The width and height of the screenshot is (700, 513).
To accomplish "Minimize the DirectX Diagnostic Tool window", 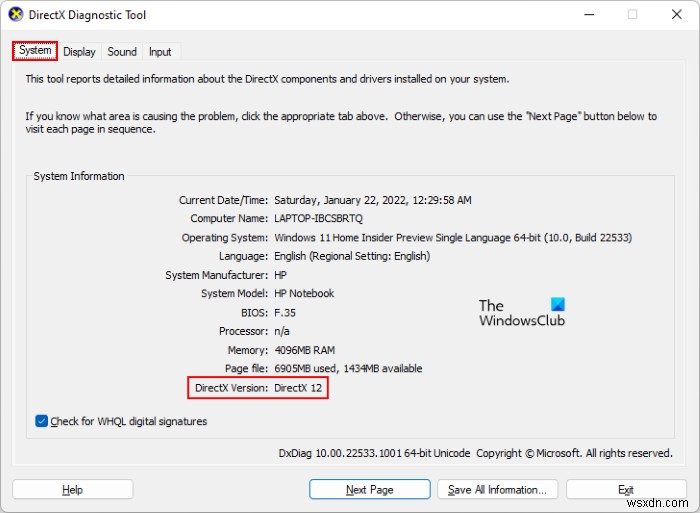I will click(589, 15).
